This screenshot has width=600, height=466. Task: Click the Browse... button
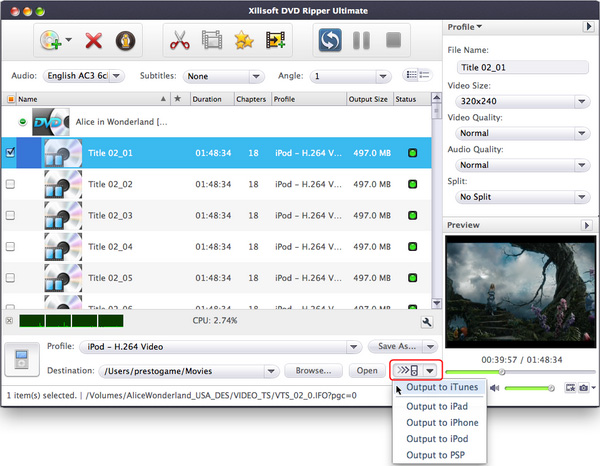pos(312,371)
